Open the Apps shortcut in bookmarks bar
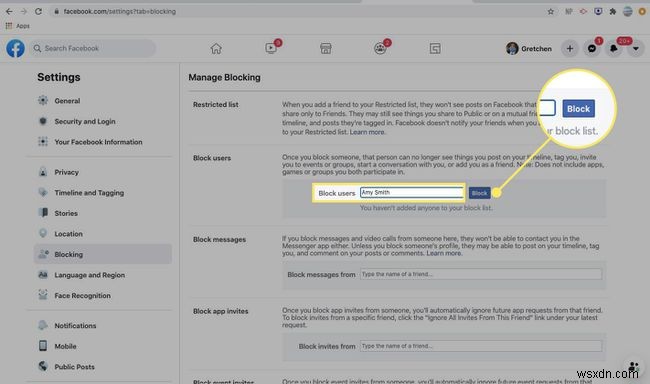The width and height of the screenshot is (650, 384). (17, 26)
